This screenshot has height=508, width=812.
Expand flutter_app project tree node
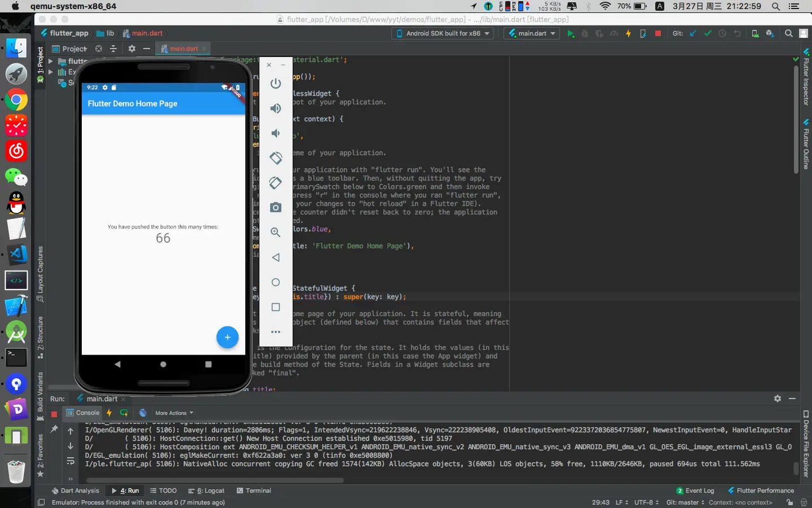click(50, 61)
